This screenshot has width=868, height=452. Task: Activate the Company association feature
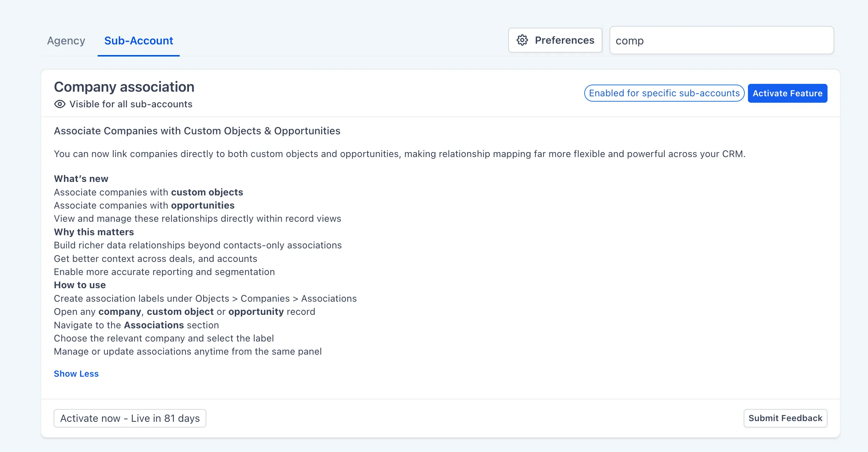click(787, 93)
